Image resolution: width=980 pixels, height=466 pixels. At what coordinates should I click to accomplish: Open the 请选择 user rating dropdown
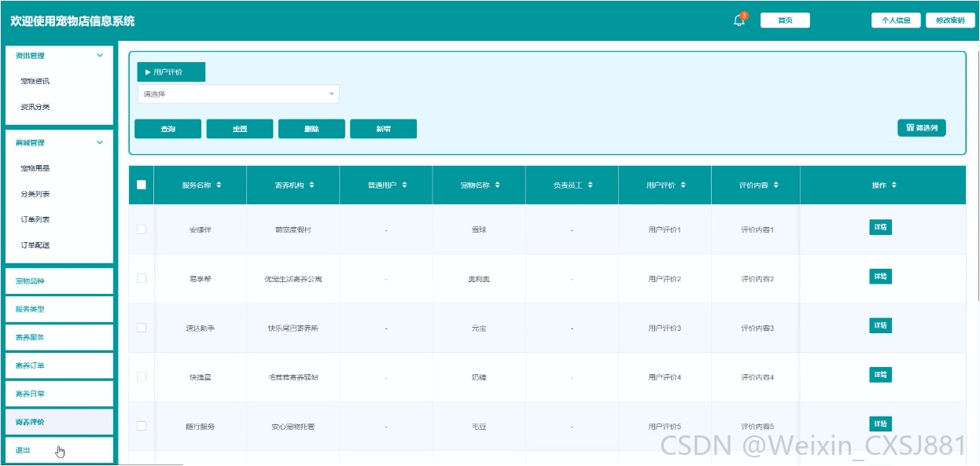pyautogui.click(x=238, y=94)
